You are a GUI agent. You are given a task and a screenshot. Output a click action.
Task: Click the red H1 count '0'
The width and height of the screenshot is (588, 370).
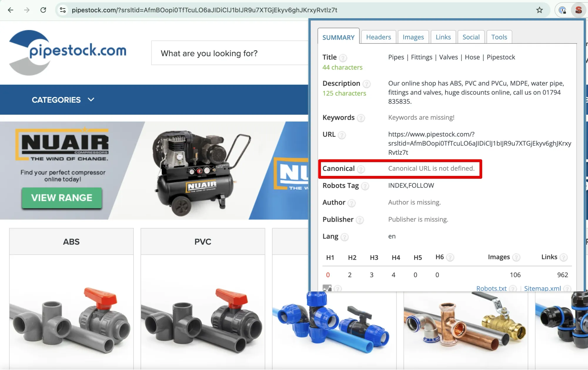[328, 275]
